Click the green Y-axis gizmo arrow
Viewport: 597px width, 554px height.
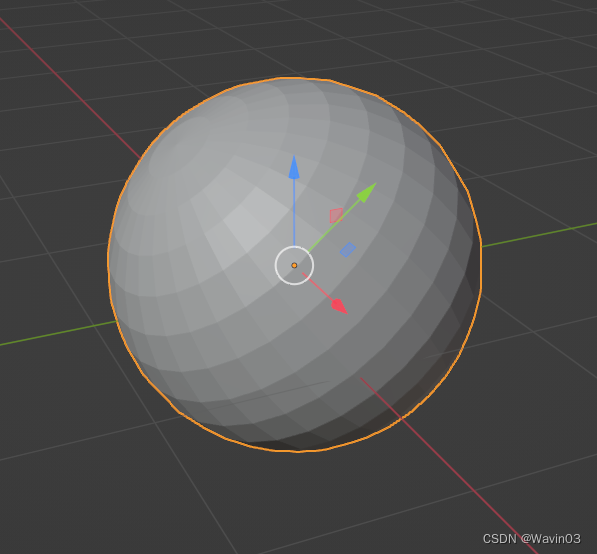click(x=366, y=193)
